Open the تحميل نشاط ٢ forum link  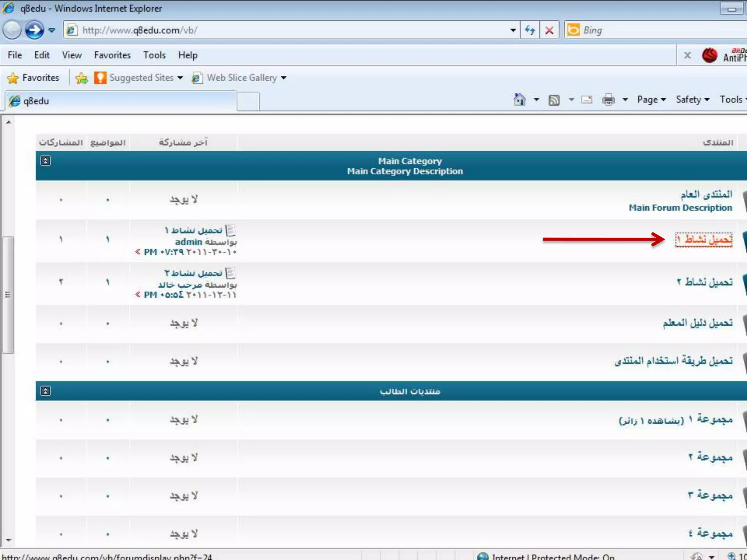click(705, 282)
